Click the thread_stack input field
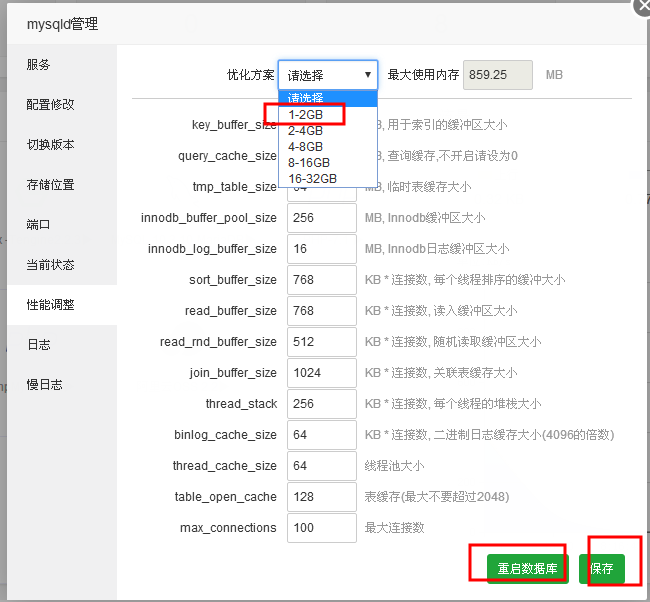Viewport: 650px width, 602px height. (322, 404)
